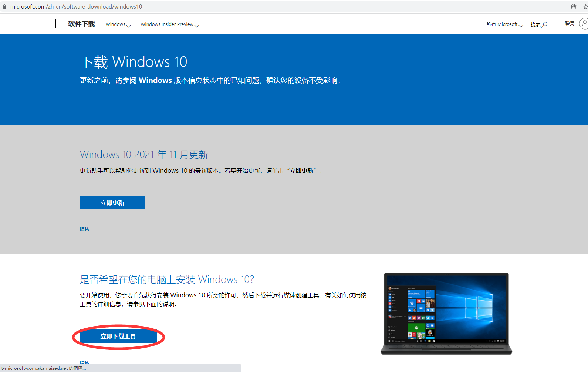Click the 媒体创建工具 instructions paragraph

(223, 300)
